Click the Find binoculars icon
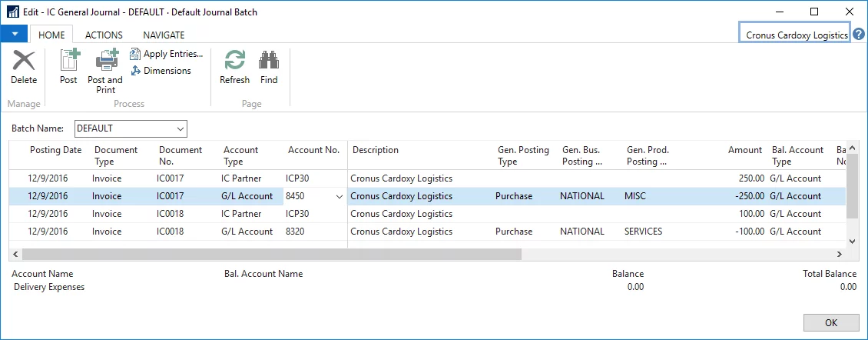The height and width of the screenshot is (340, 868). coord(269,62)
